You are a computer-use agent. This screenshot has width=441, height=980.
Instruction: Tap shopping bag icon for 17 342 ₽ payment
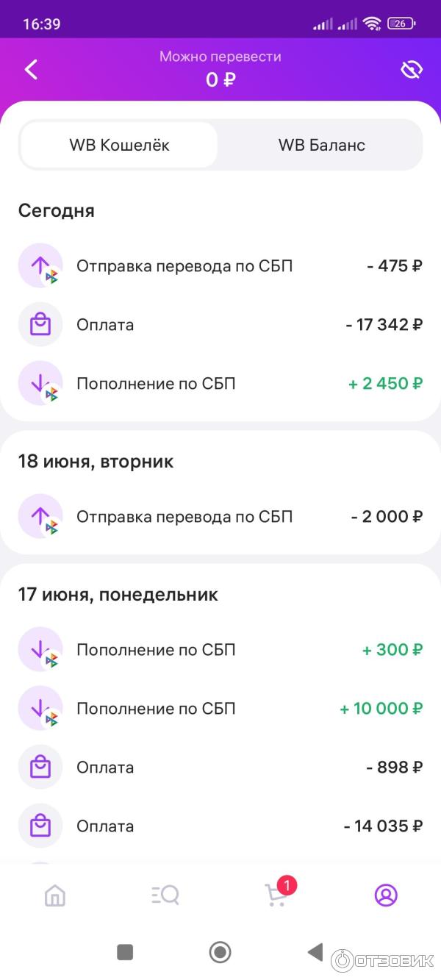pos(40,324)
